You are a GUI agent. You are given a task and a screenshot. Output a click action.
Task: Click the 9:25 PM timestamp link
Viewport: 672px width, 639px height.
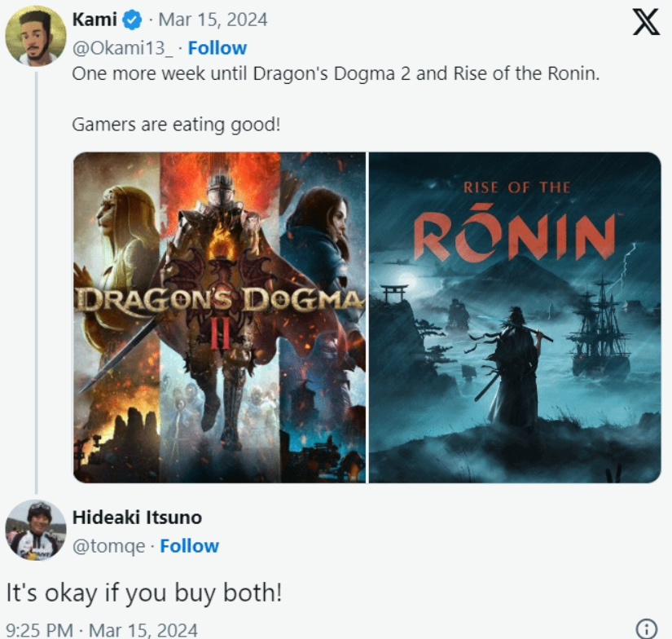click(x=102, y=630)
